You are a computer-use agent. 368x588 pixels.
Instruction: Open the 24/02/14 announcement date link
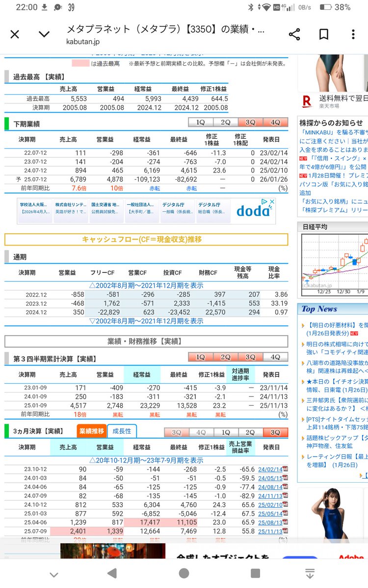pos(270,469)
